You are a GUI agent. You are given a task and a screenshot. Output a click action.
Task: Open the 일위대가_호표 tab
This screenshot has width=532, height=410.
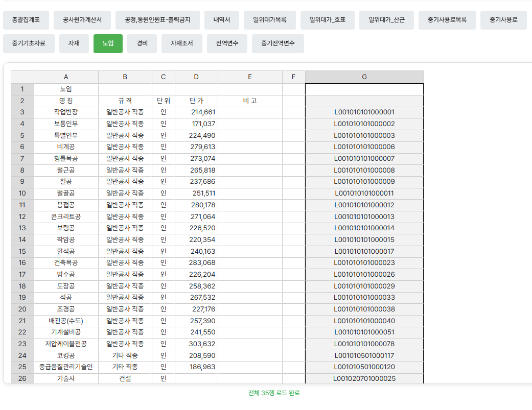pyautogui.click(x=327, y=20)
